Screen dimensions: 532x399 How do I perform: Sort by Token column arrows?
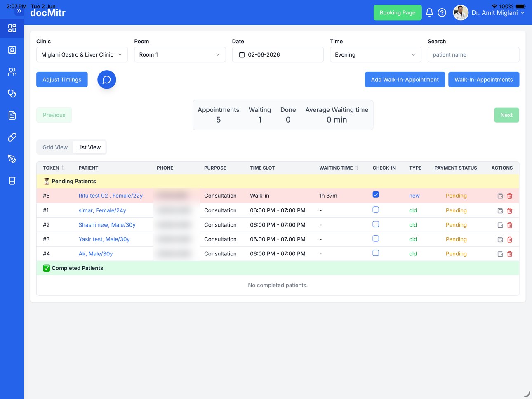click(63, 168)
